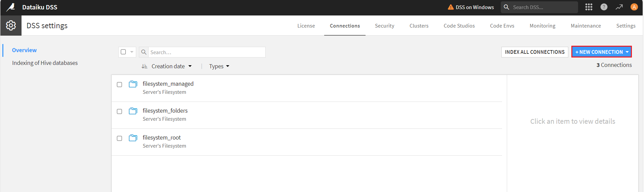Open the help question mark menu
Viewport: 644px width, 192px height.
pos(604,7)
